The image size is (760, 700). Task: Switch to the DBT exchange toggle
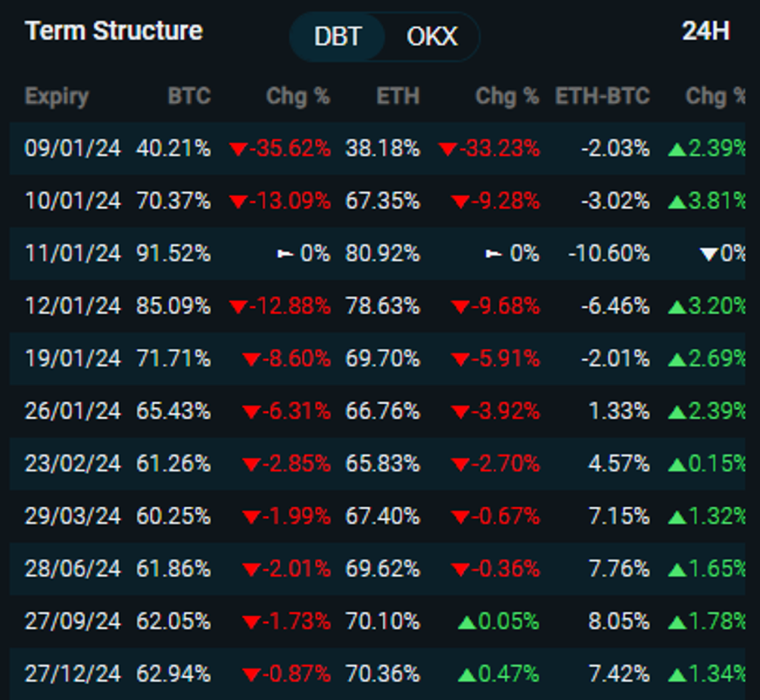point(337,36)
